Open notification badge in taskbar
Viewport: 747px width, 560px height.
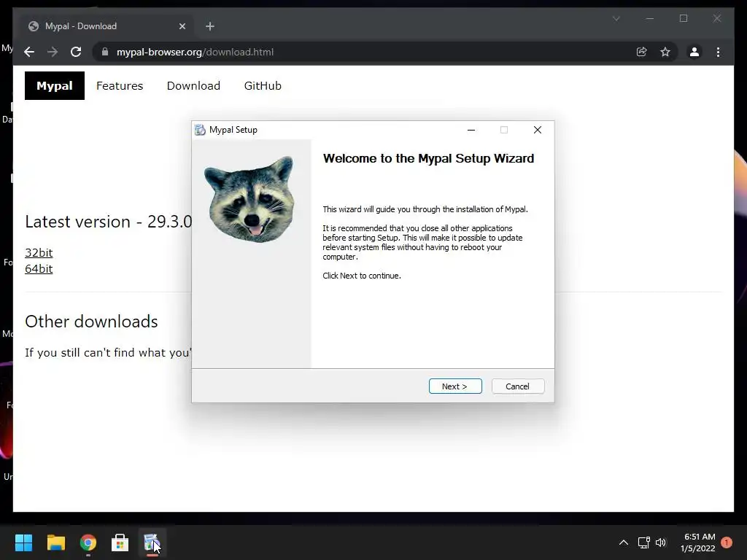coord(727,542)
